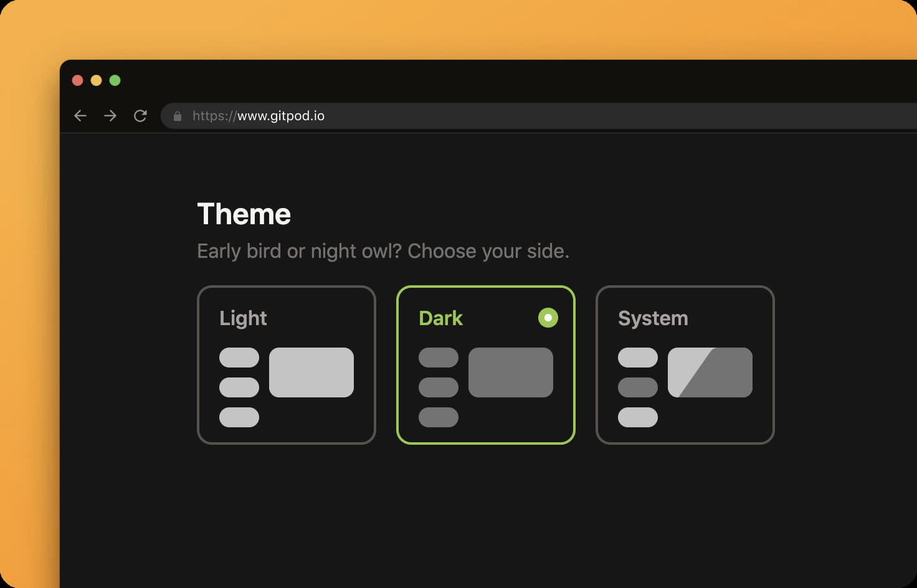Click the browser back arrow
Viewport: 917px width, 588px height.
pos(80,116)
